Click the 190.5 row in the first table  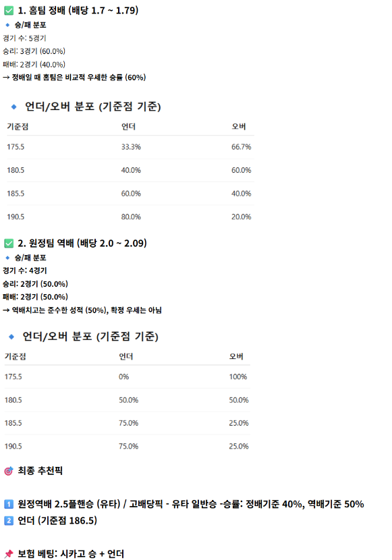130,217
